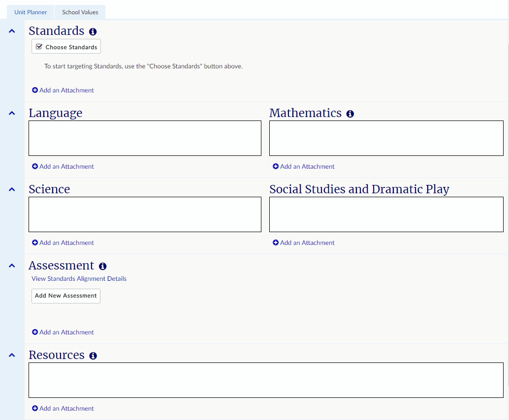Click the info icon beside Resources heading

coord(93,356)
